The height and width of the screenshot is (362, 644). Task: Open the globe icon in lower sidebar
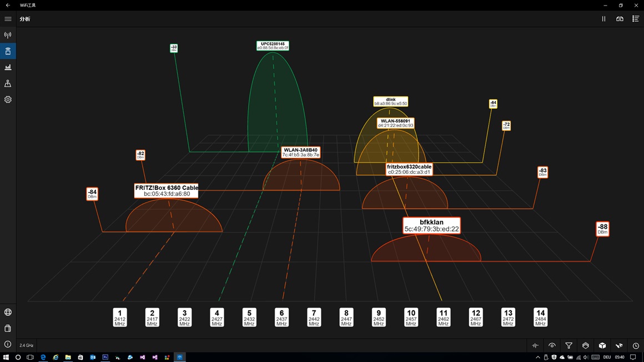[x=8, y=312]
